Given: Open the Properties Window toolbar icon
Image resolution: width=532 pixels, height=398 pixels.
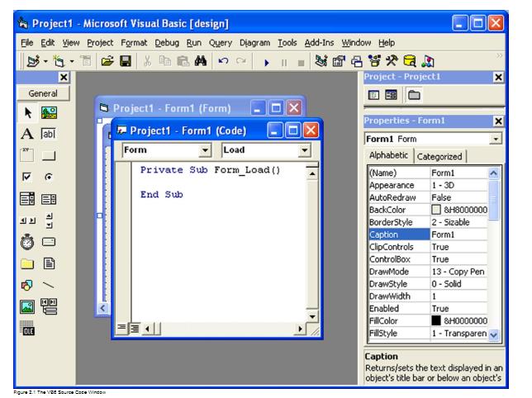Looking at the screenshot, I should click(x=339, y=61).
